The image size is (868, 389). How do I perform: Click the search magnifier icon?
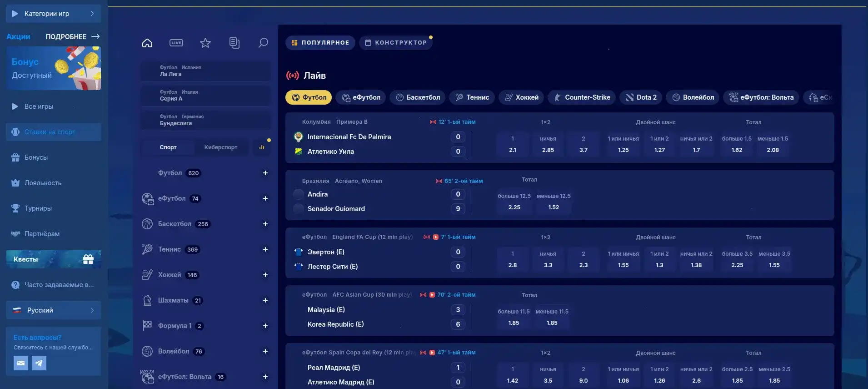(263, 43)
